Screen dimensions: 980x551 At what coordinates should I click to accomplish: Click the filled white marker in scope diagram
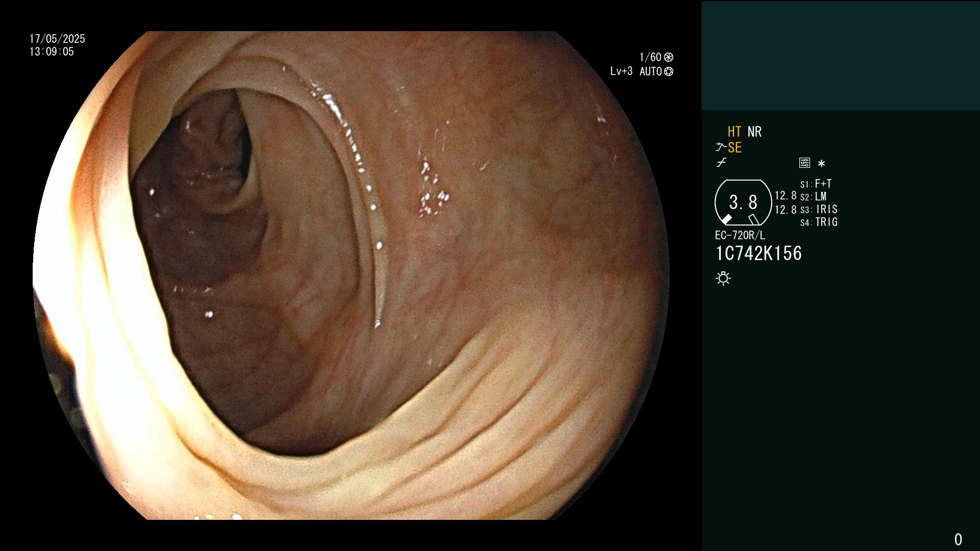click(727, 219)
